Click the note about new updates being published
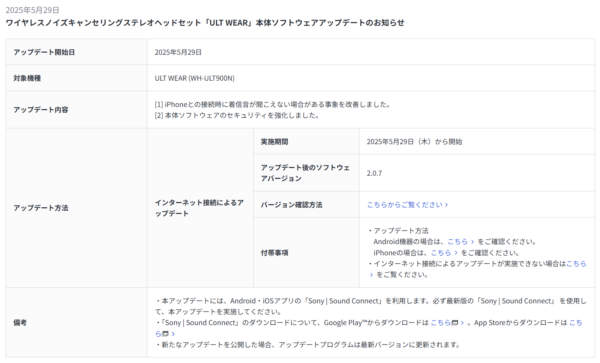The image size is (600, 363). click(308, 345)
